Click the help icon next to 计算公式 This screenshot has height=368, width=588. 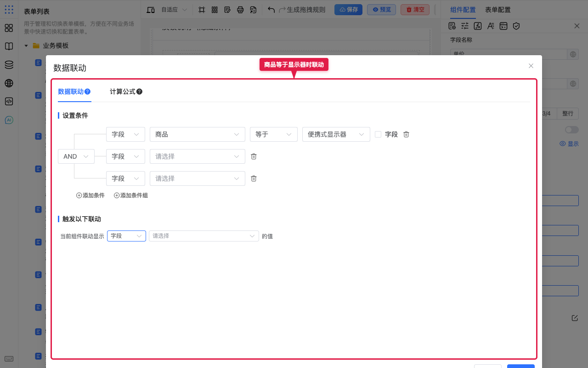coord(139,92)
